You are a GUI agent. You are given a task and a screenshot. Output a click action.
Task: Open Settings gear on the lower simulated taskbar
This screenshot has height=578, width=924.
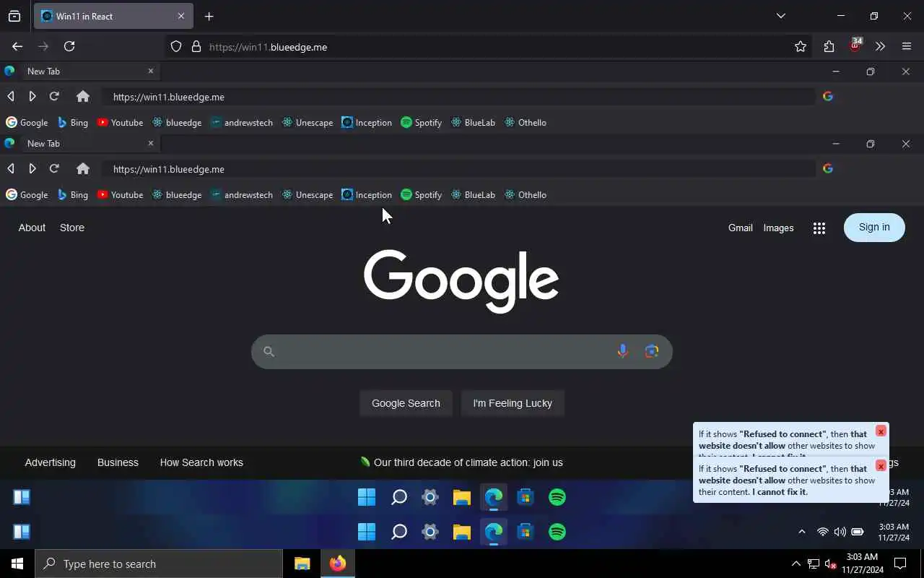[x=430, y=532]
